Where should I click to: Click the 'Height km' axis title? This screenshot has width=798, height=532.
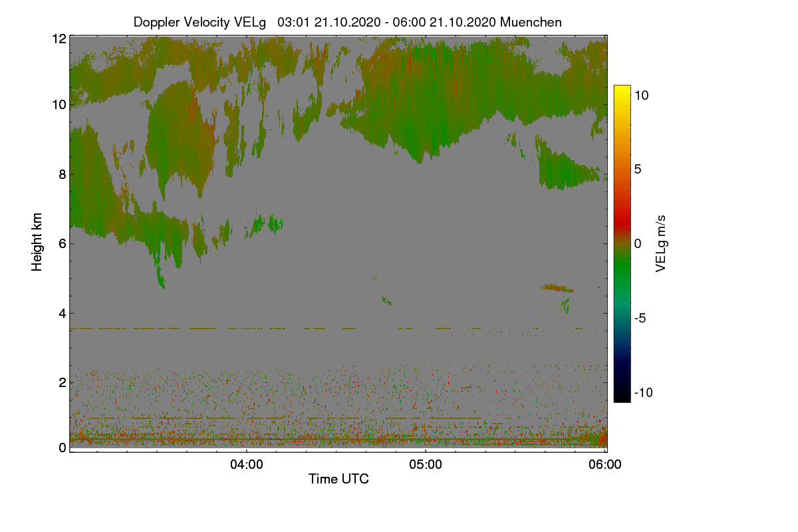click(37, 242)
